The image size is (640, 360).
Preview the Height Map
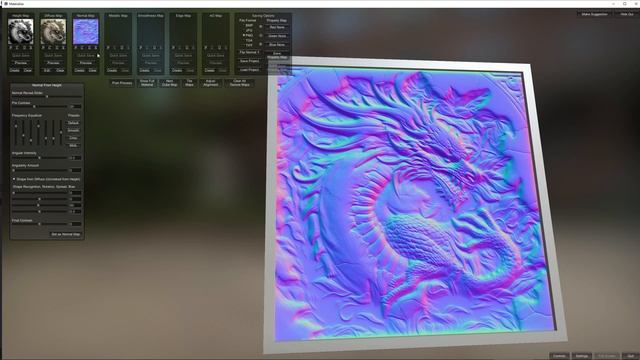pos(21,63)
